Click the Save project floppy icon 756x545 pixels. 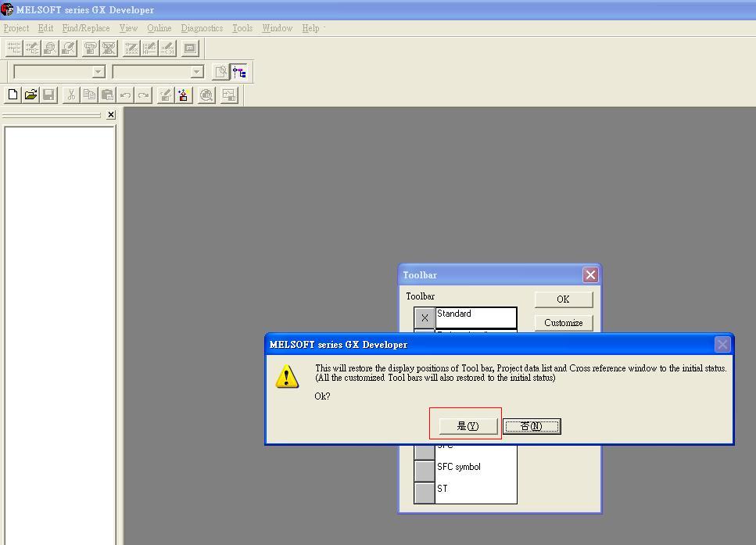pyautogui.click(x=48, y=95)
